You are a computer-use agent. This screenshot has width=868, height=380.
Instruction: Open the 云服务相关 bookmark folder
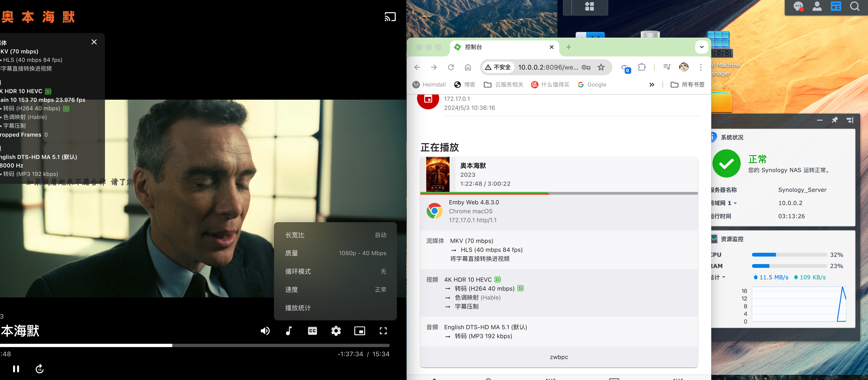click(x=503, y=85)
